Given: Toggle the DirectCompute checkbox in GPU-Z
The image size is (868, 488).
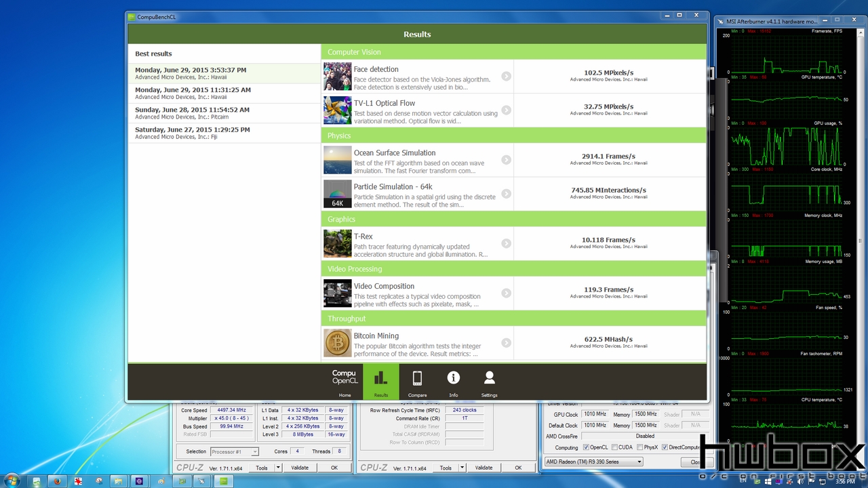Looking at the screenshot, I should [665, 447].
